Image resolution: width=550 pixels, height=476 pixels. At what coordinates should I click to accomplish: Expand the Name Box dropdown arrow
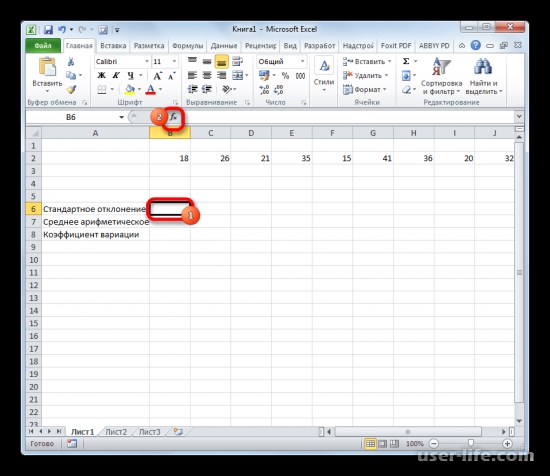coord(121,117)
